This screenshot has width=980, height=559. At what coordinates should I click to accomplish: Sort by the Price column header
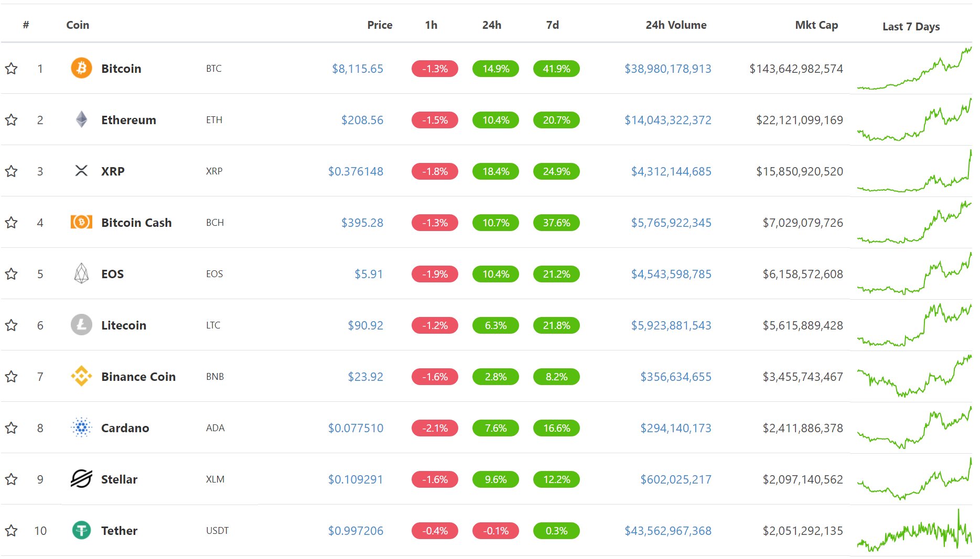pos(380,25)
